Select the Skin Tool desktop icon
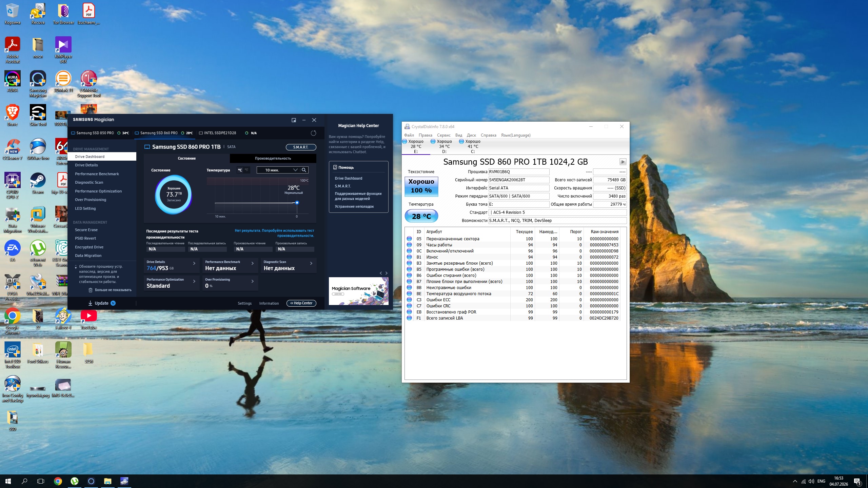This screenshot has width=868, height=488. click(38, 115)
